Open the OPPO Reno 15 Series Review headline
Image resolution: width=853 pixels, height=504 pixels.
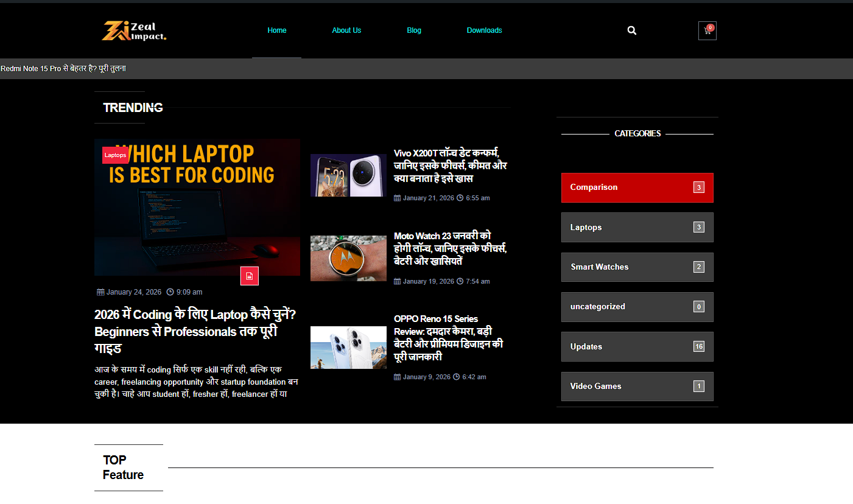(448, 338)
